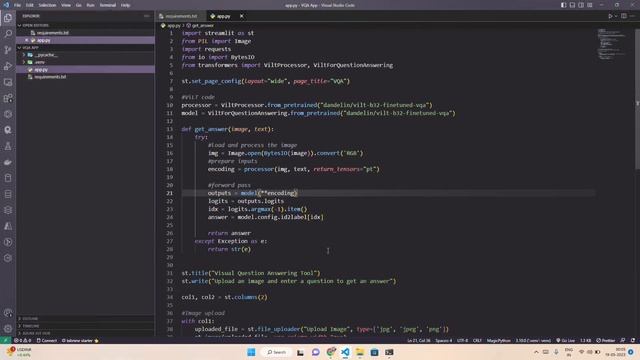
Task: Toggle the primary side bar layout icon
Action: point(563,5)
